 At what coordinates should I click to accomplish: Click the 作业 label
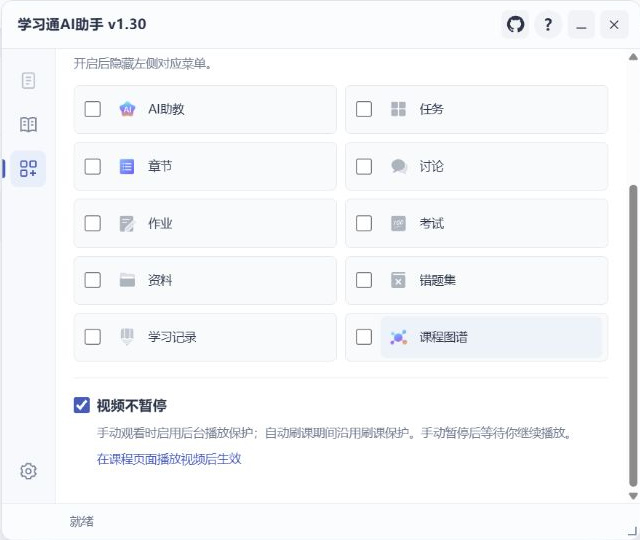160,224
